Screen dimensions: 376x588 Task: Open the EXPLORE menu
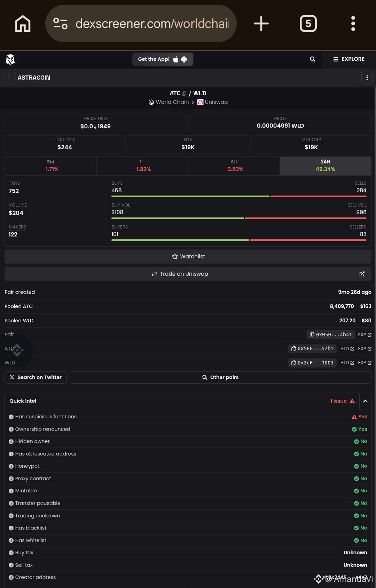click(x=349, y=59)
